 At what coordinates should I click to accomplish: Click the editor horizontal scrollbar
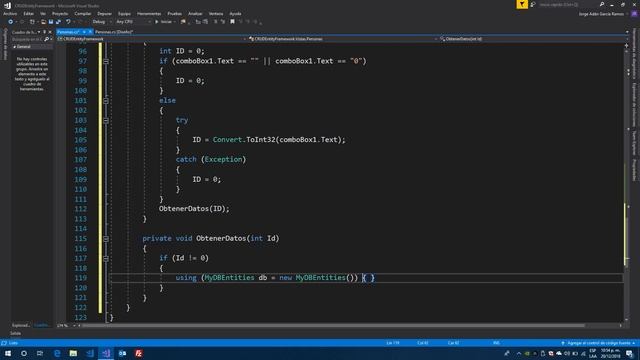pyautogui.click(x=333, y=326)
